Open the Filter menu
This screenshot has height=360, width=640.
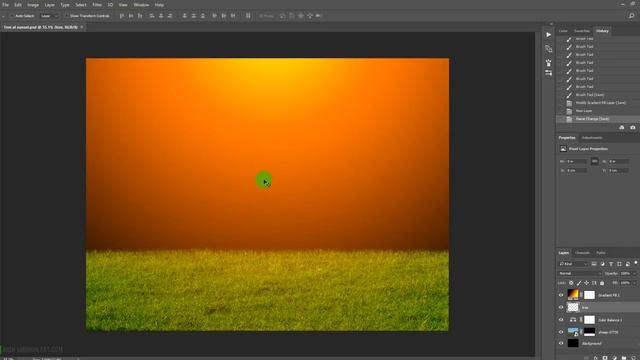pyautogui.click(x=97, y=5)
